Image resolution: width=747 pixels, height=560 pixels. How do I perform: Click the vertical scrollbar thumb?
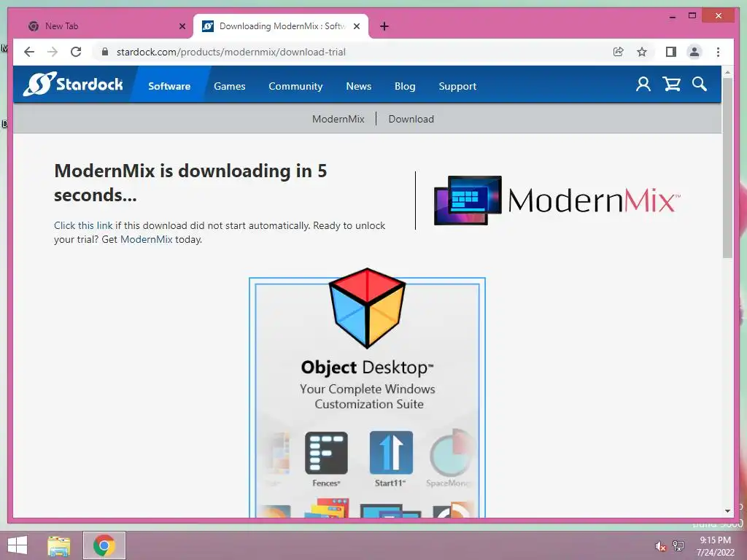pos(727,168)
